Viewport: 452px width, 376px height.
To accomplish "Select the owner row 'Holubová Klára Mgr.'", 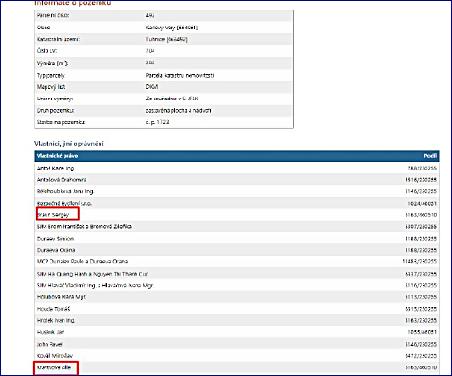I will [237, 297].
